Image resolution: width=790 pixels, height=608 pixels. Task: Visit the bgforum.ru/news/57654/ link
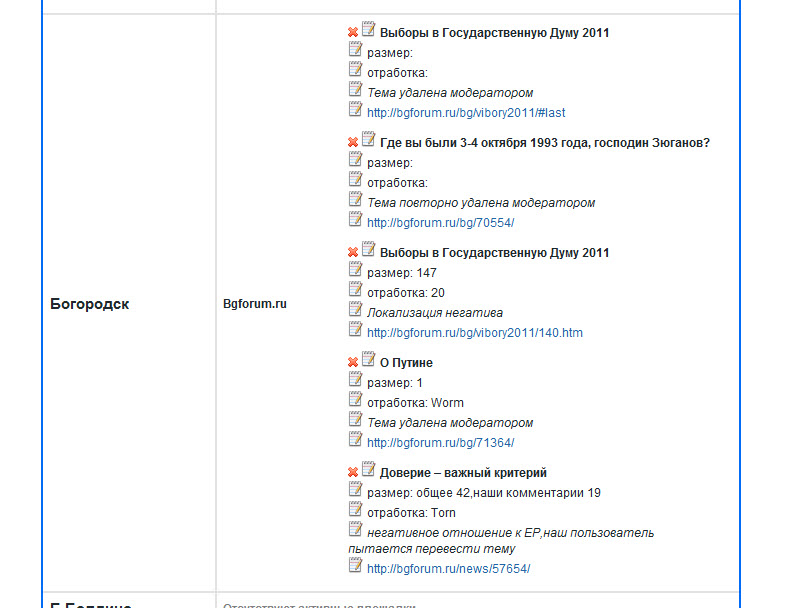448,569
